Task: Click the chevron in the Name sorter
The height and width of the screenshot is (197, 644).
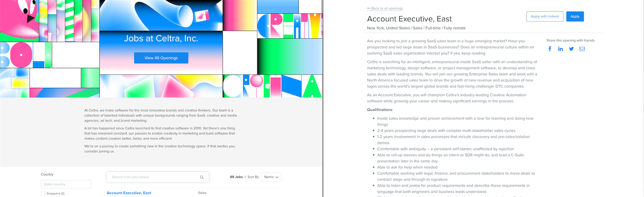Action: [277, 177]
